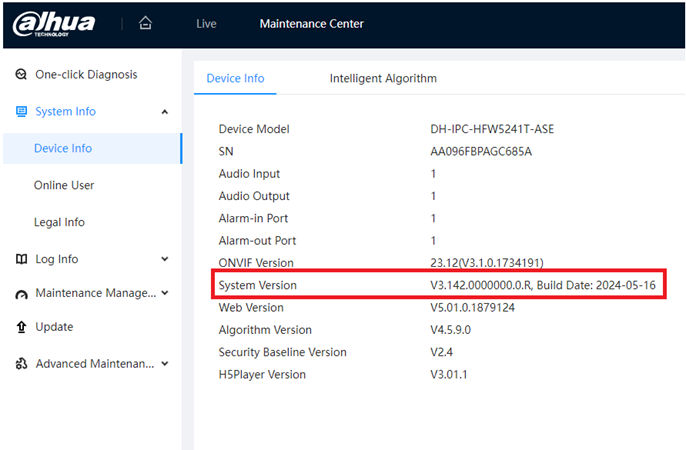Open Online User in sidebar
Viewport: 686px width, 450px height.
pos(63,185)
